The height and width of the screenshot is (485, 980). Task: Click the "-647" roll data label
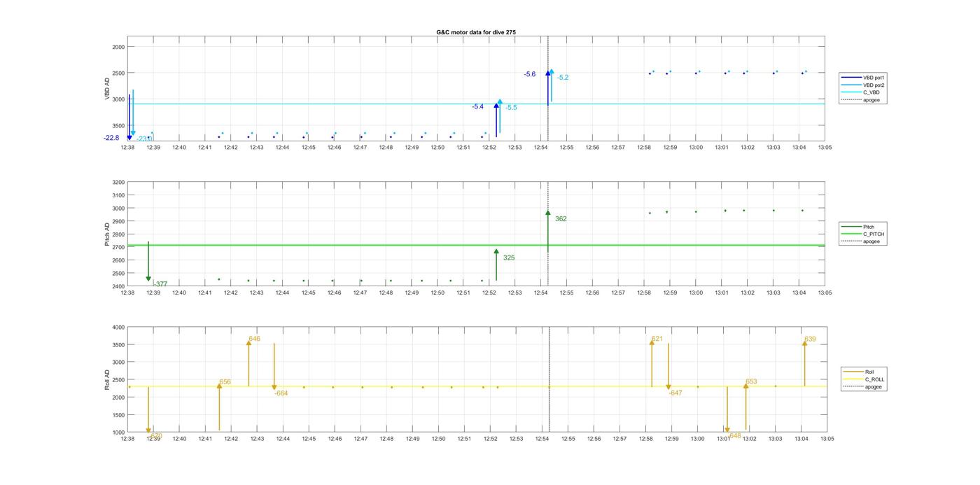[x=675, y=393]
